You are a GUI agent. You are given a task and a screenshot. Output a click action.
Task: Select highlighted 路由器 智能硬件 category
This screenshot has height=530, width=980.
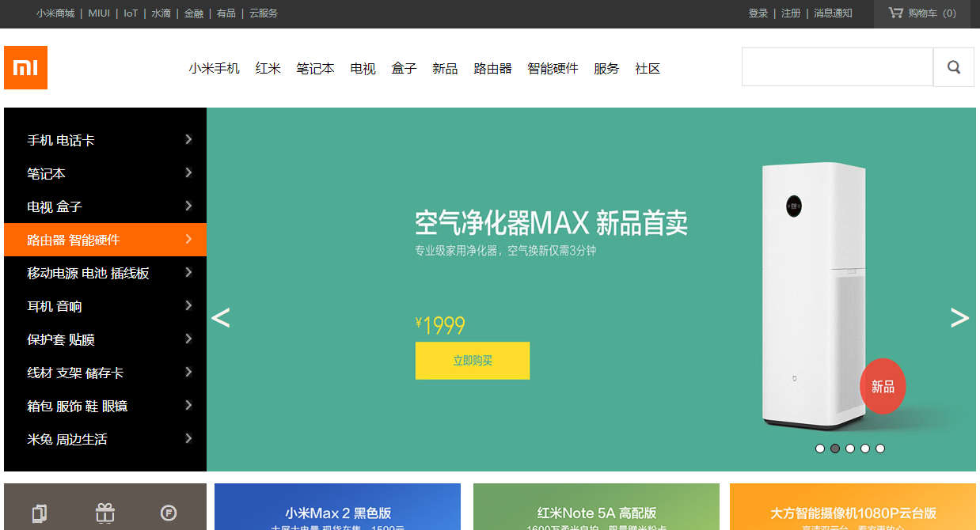(105, 240)
